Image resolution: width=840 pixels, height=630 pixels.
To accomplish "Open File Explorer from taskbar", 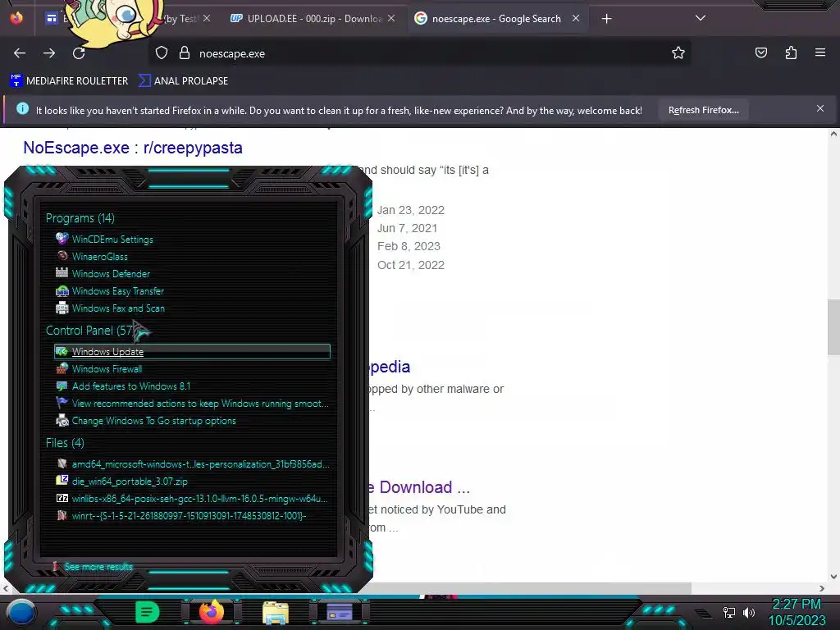I will (x=276, y=613).
